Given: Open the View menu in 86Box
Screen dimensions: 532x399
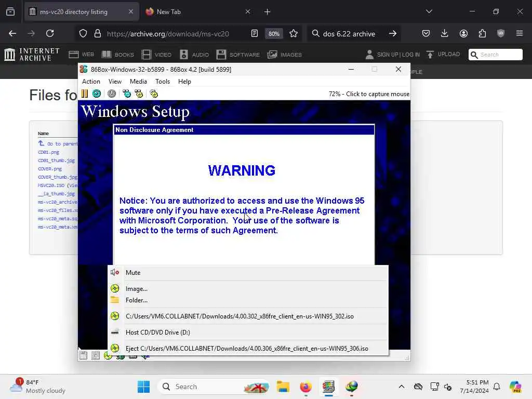Looking at the screenshot, I should coord(115,82).
